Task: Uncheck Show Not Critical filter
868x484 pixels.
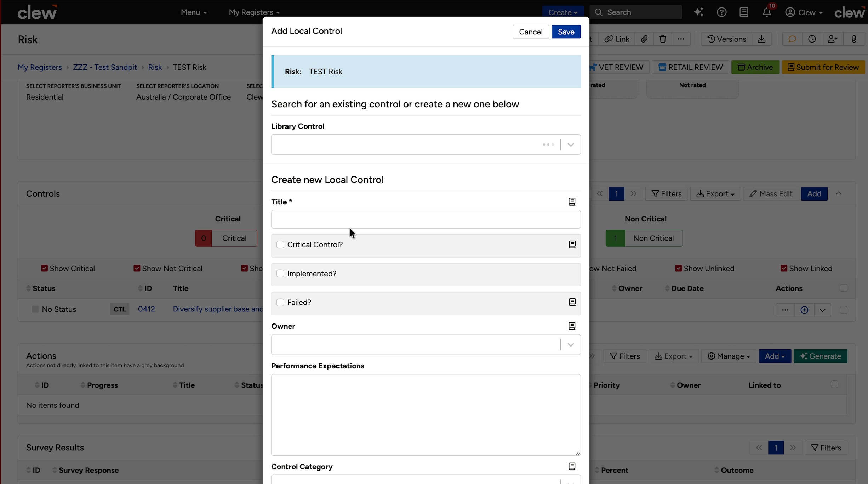Action: tap(137, 268)
